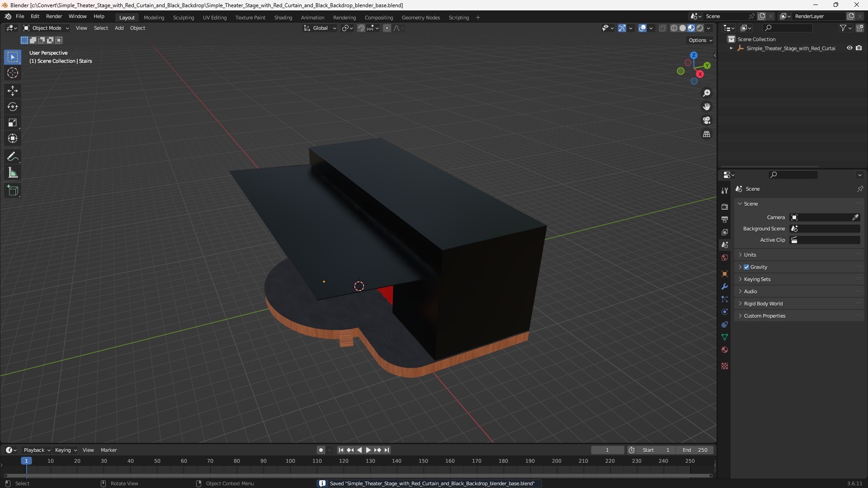Switch orthographic/perspective grid icon
868x488 pixels.
click(707, 134)
